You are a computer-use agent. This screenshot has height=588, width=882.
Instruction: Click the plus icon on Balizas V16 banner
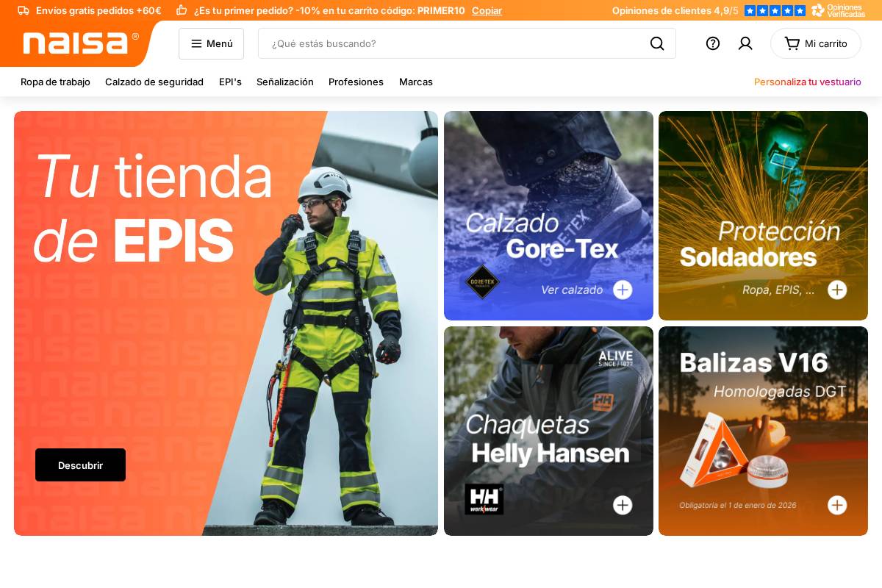837,505
